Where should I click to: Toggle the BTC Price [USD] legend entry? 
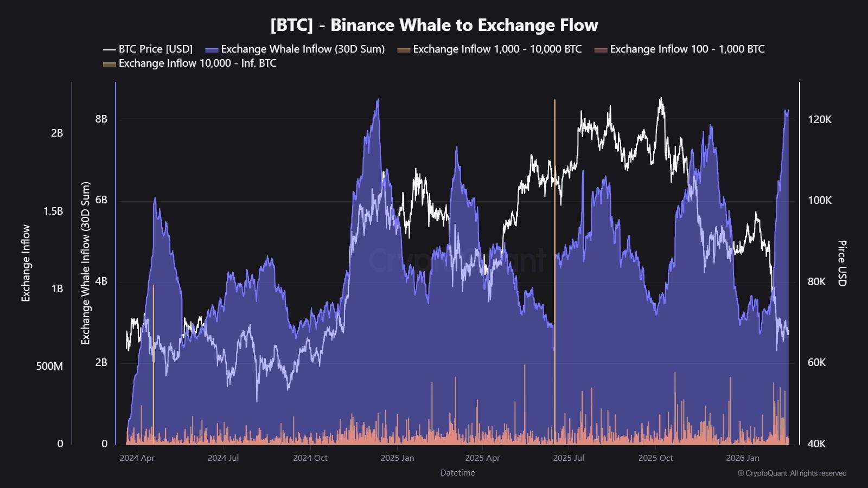click(x=155, y=49)
